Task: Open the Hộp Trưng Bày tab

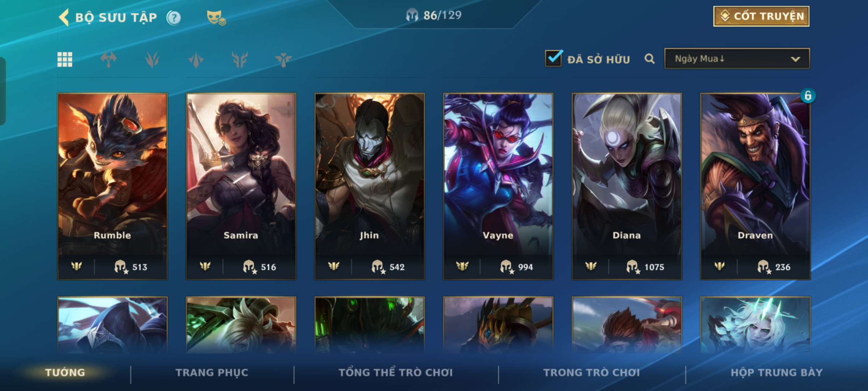Action: [x=776, y=373]
